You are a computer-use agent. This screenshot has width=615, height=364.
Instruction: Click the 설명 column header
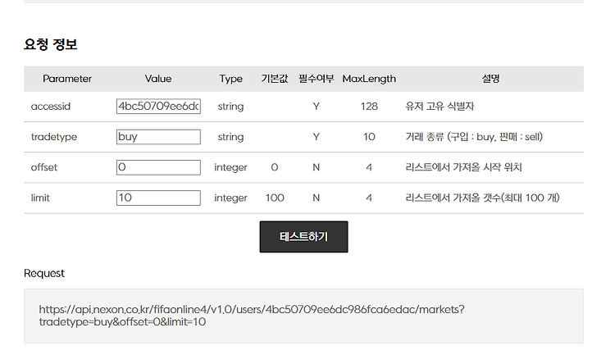pyautogui.click(x=490, y=79)
